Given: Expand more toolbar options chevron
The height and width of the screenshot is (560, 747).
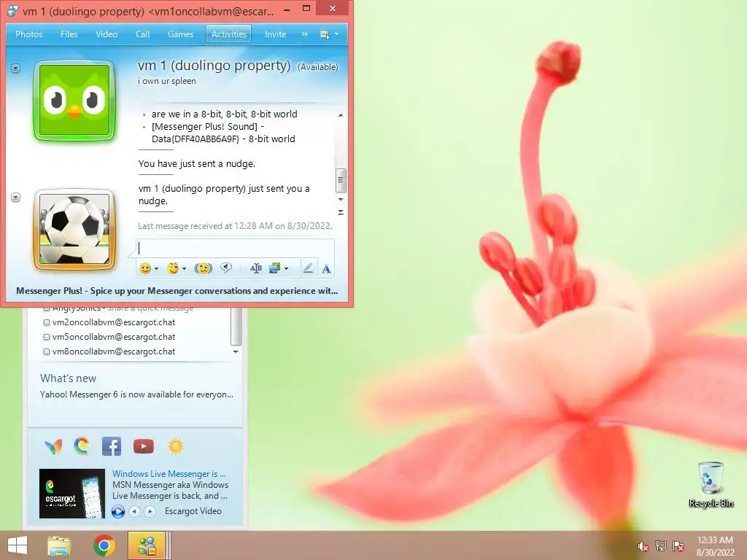Looking at the screenshot, I should tap(305, 34).
